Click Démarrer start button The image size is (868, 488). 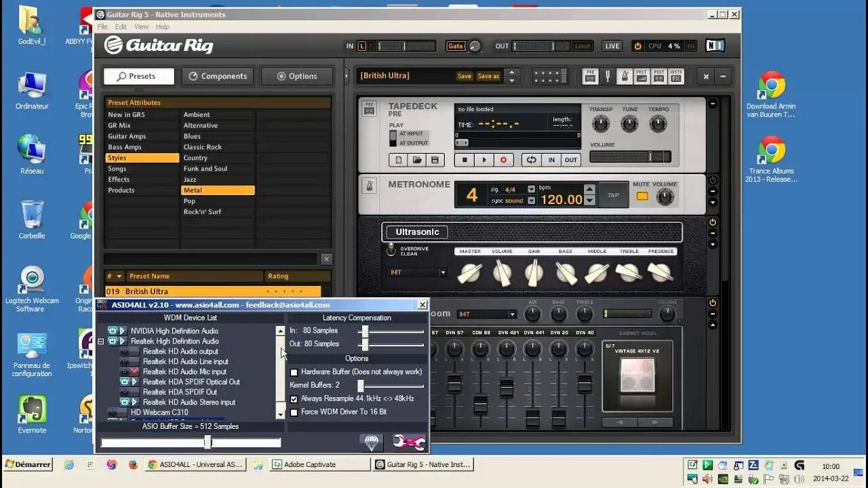pyautogui.click(x=28, y=464)
